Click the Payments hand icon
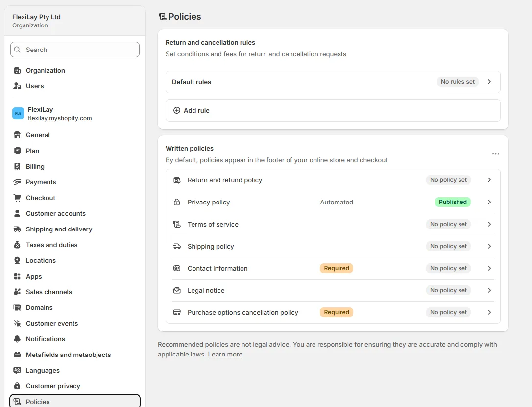Screen dimensions: 532x407 pyautogui.click(x=17, y=182)
